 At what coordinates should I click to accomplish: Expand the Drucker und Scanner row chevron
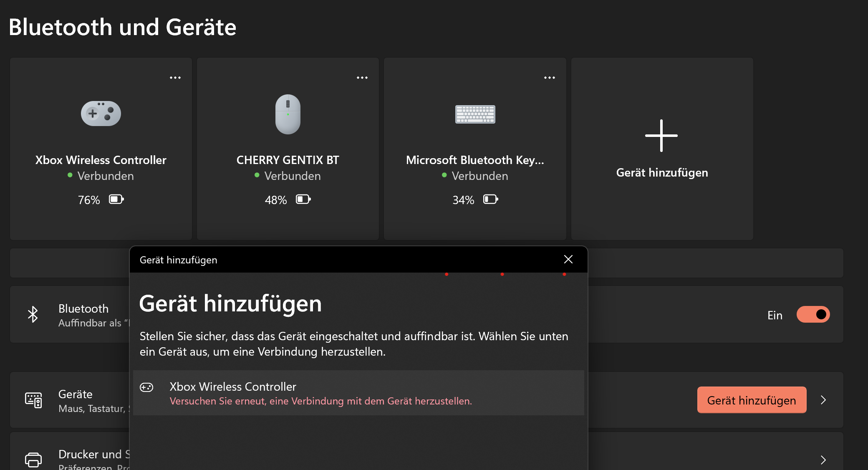click(x=823, y=460)
